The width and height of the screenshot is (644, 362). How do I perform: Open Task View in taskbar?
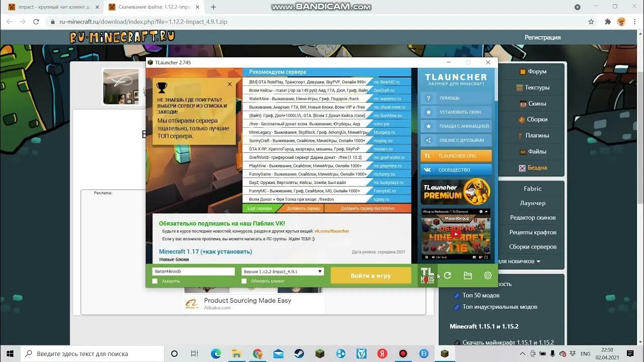pyautogui.click(x=194, y=353)
